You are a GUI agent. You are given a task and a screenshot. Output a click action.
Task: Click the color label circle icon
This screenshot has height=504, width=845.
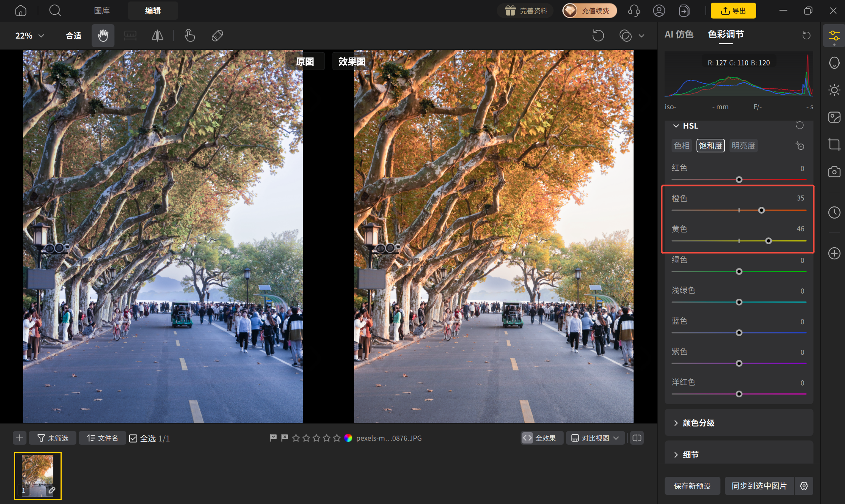pyautogui.click(x=348, y=438)
